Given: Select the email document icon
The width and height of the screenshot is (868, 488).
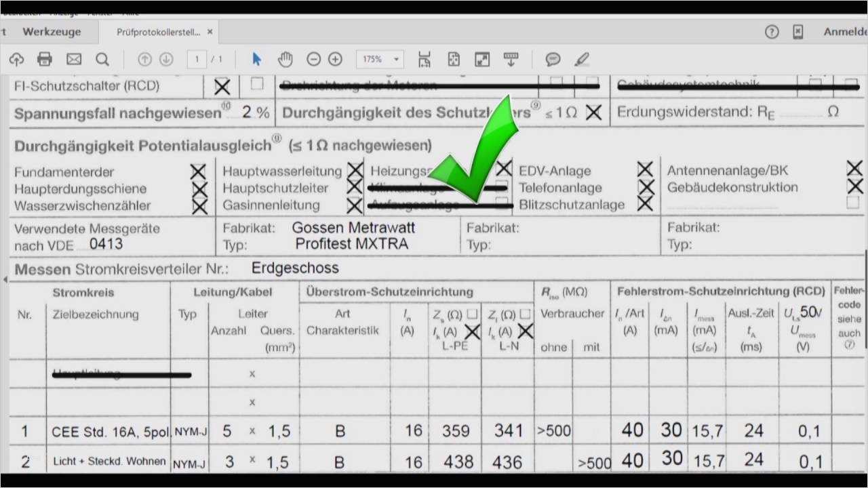Looking at the screenshot, I should (73, 60).
